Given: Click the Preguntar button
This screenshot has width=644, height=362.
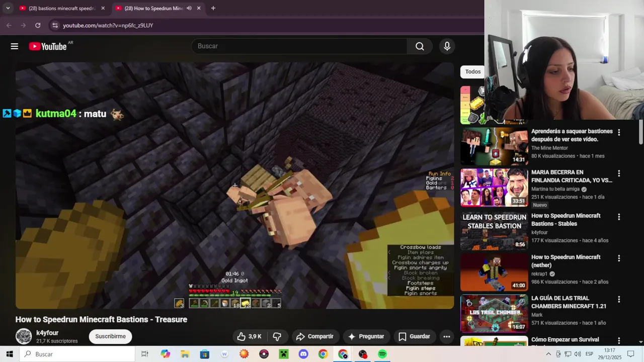Looking at the screenshot, I should coord(366,336).
